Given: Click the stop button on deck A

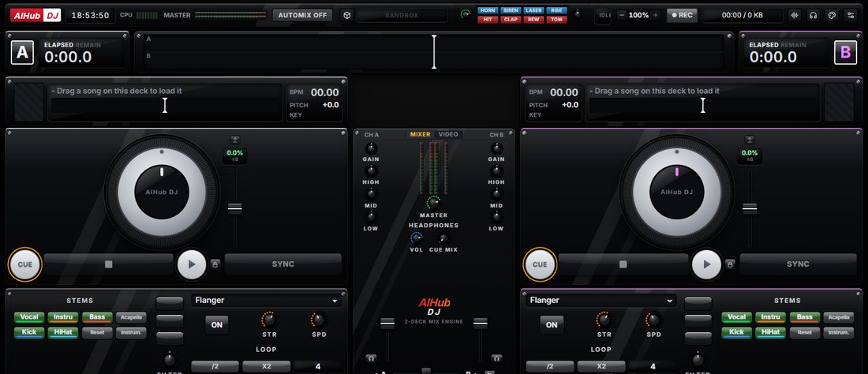Looking at the screenshot, I should [x=109, y=264].
